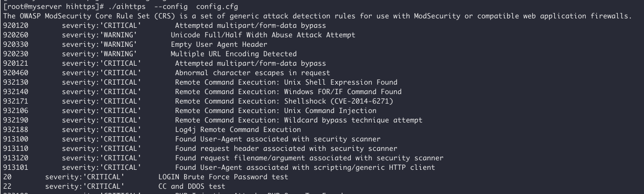Click the LOGIN Brute Force Password test line

pos(223,177)
